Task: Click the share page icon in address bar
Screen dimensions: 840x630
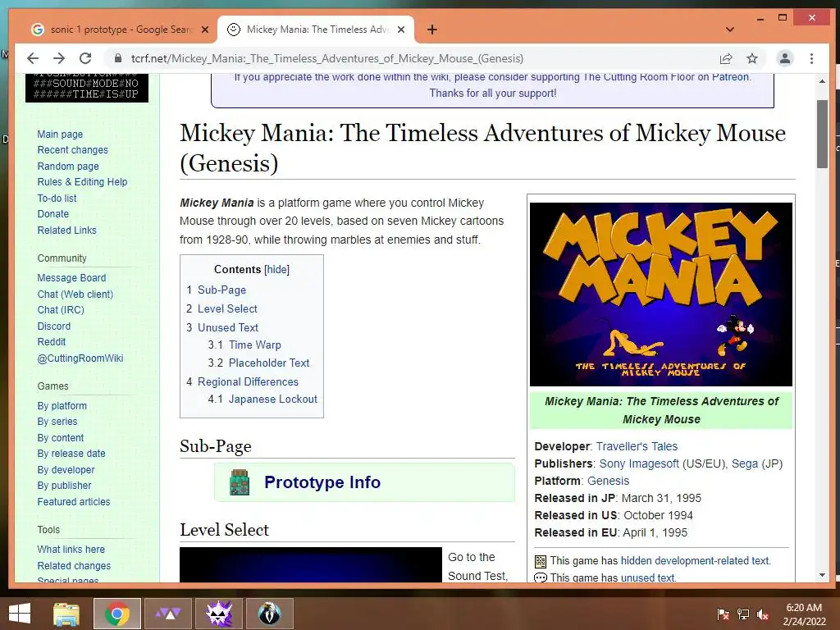Action: tap(726, 58)
